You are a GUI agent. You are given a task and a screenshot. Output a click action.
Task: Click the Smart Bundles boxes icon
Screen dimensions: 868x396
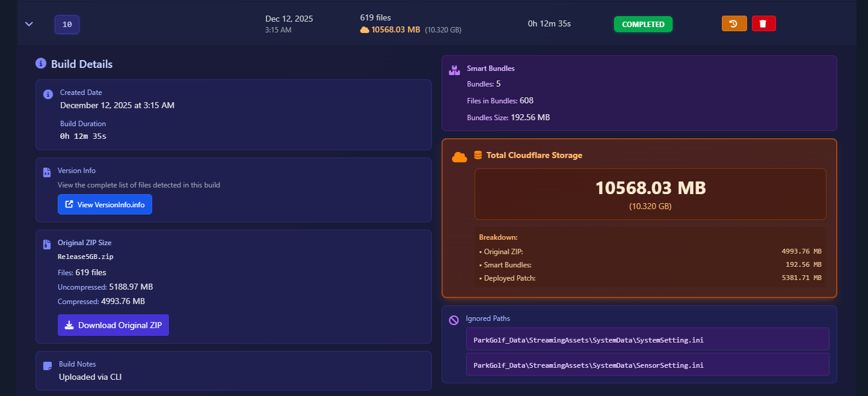[454, 70]
